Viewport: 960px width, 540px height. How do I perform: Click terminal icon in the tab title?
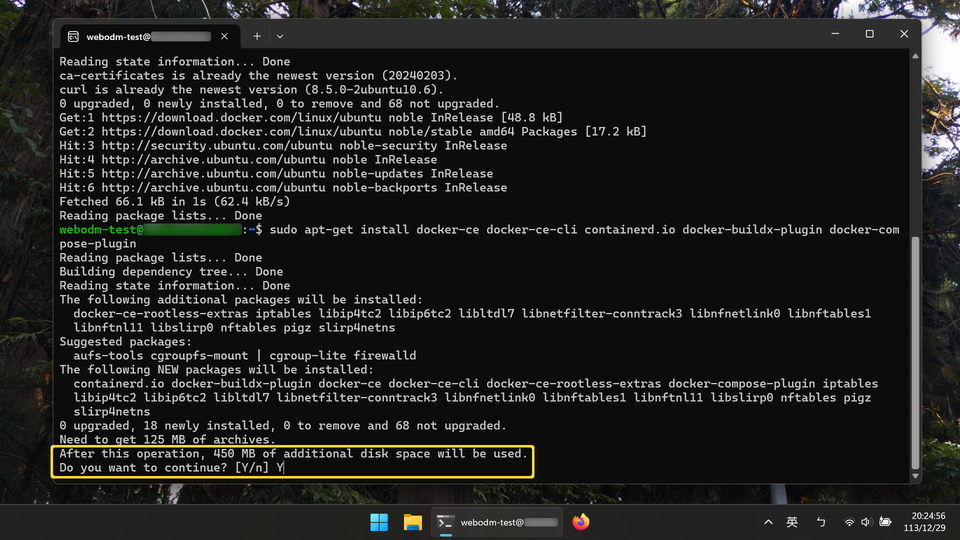(x=73, y=37)
